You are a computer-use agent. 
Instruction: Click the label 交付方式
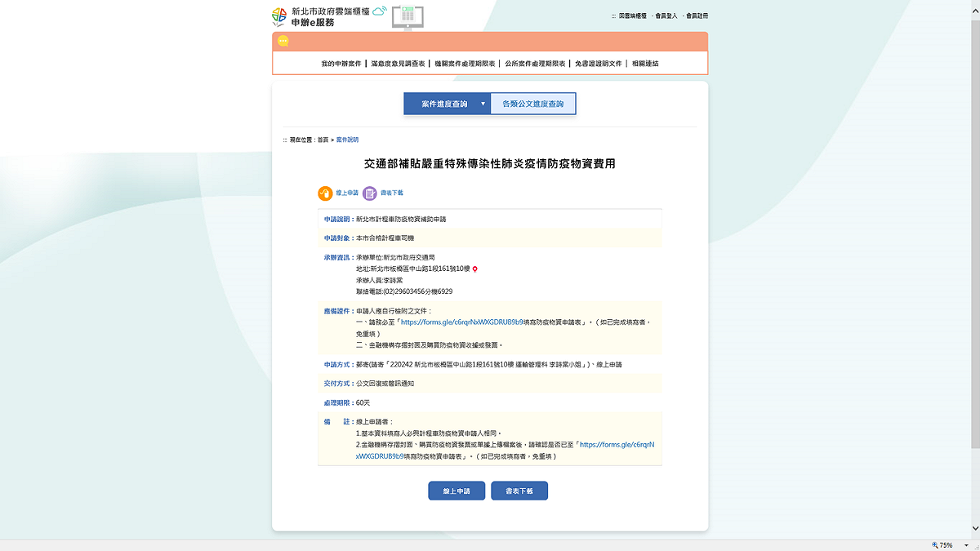coord(337,384)
